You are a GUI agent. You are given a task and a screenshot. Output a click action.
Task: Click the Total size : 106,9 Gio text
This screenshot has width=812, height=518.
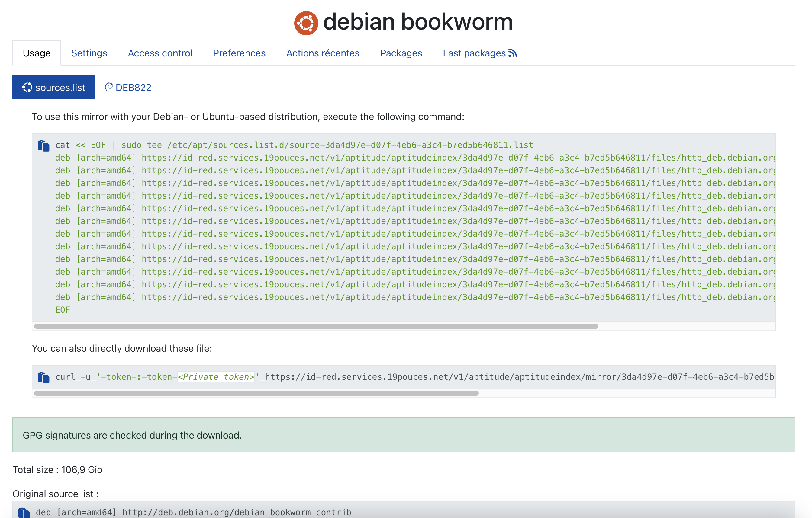pyautogui.click(x=57, y=469)
